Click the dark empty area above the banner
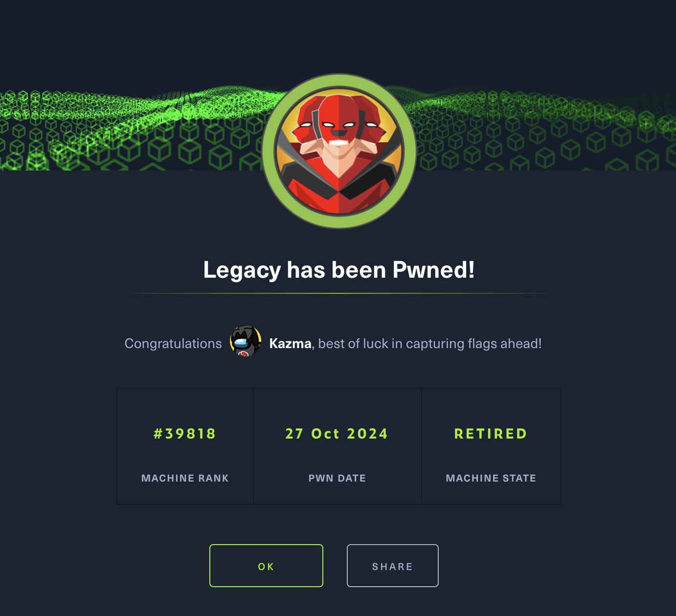This screenshot has height=616, width=676. [x=338, y=34]
